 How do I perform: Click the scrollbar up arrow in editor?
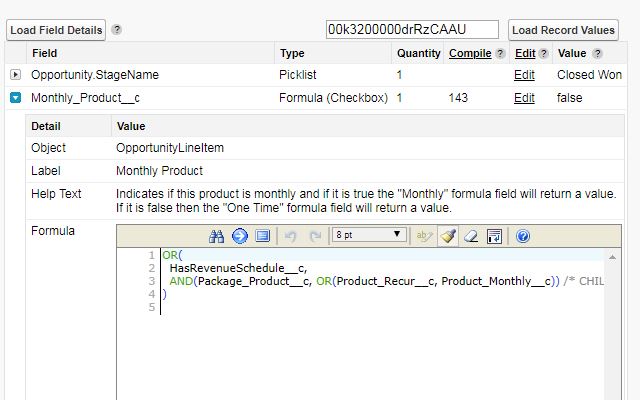click(x=612, y=257)
